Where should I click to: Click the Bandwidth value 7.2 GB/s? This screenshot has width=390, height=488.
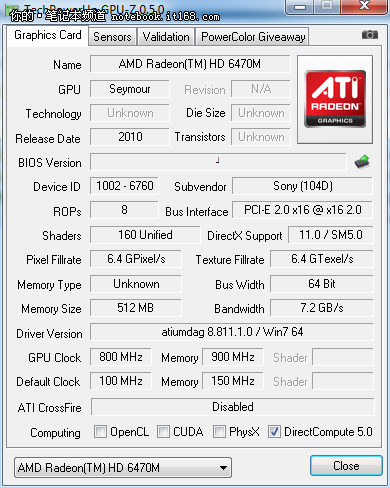[x=322, y=308]
